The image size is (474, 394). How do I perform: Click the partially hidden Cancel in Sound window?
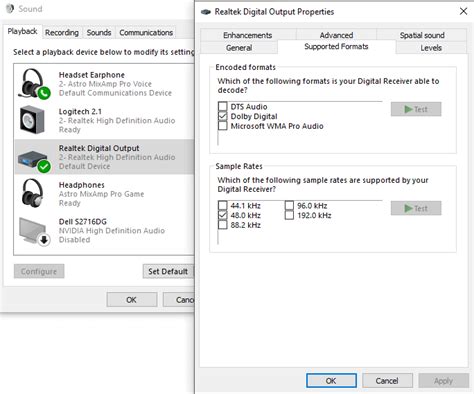pyautogui.click(x=179, y=300)
